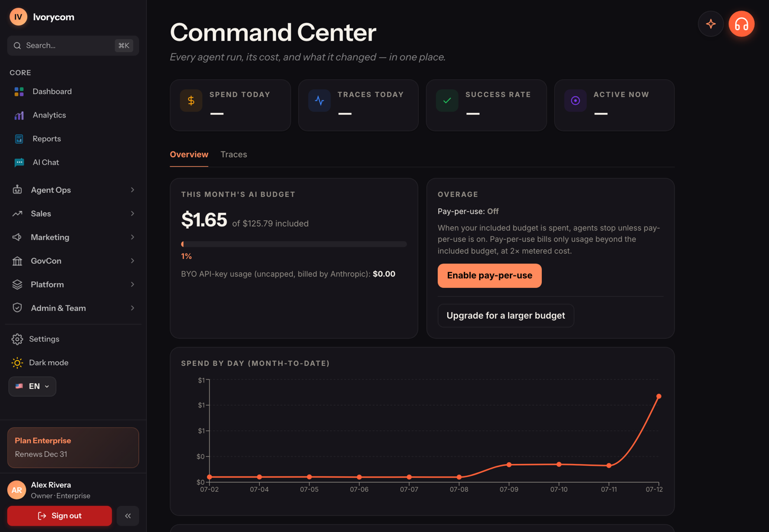The image size is (769, 532).
Task: Click the Ivorycom IV logo avatar
Action: point(18,17)
